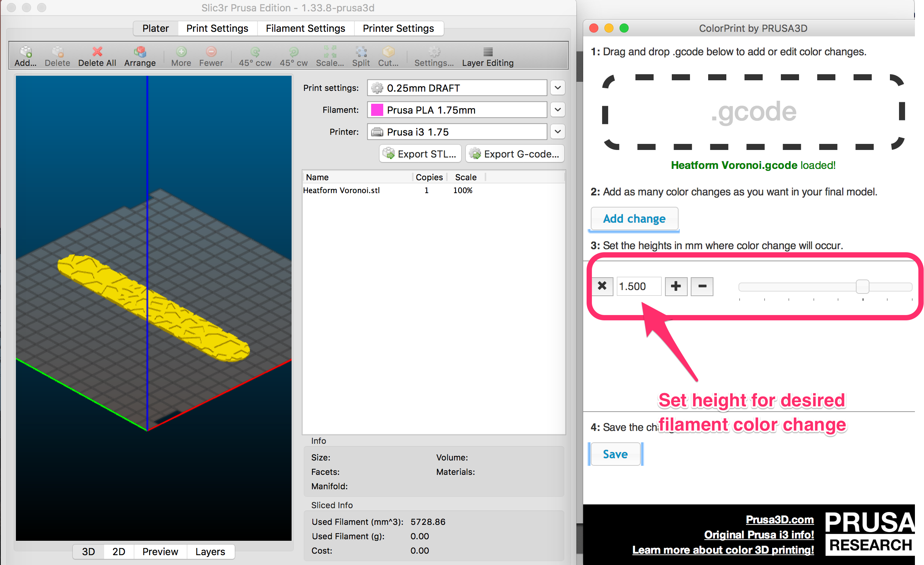
Task: Remove the 1.500 color change with X
Action: pos(602,286)
